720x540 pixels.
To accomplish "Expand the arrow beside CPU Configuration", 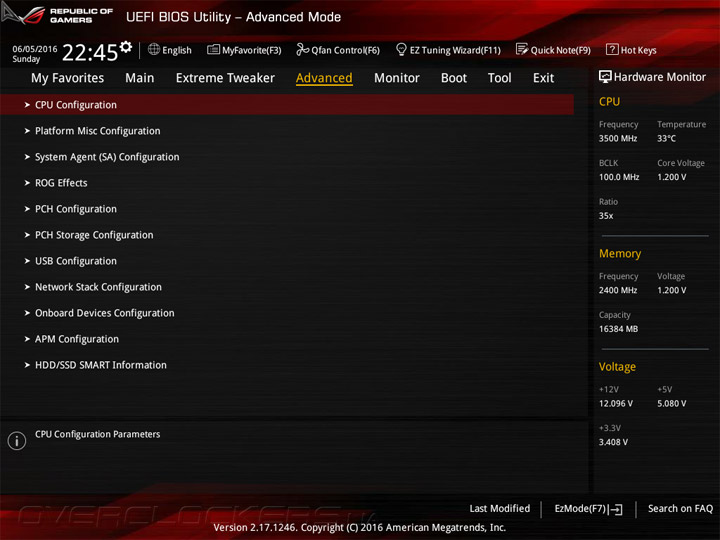I will 27,105.
